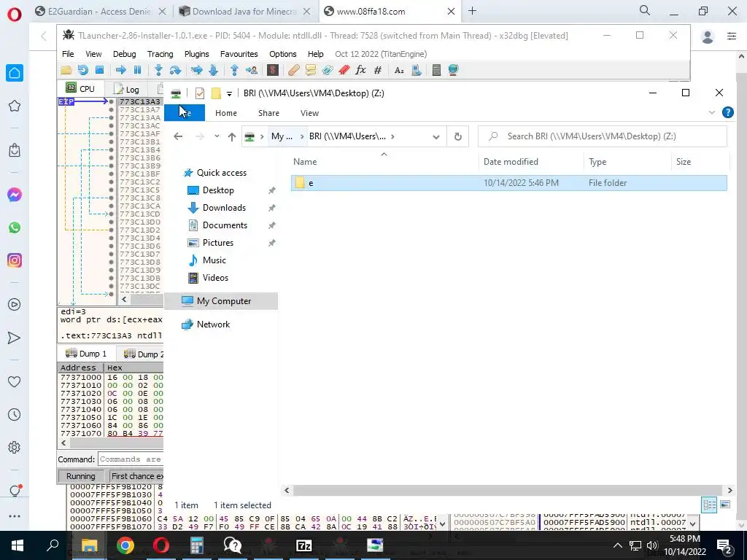This screenshot has height=560, width=747.
Task: Open Opera sidebar bookmarks star icon
Action: pyautogui.click(x=15, y=106)
